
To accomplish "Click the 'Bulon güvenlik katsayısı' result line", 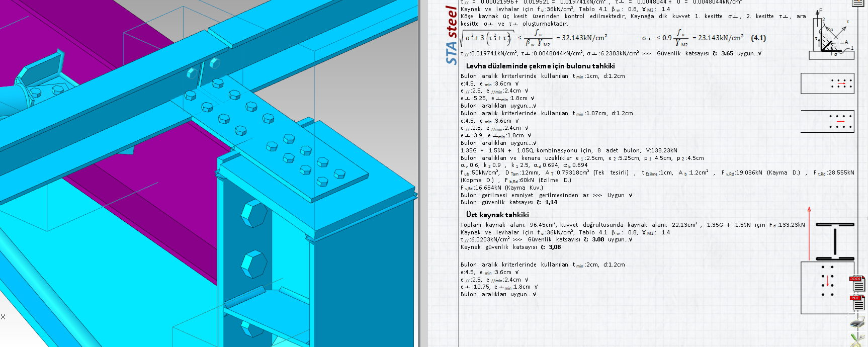I will pos(508,203).
